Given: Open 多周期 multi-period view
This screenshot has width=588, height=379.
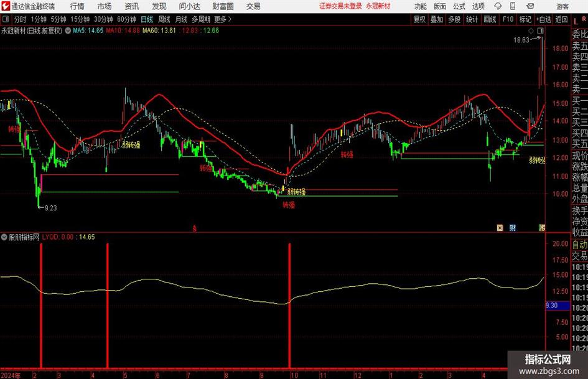Looking at the screenshot, I should pos(201,19).
